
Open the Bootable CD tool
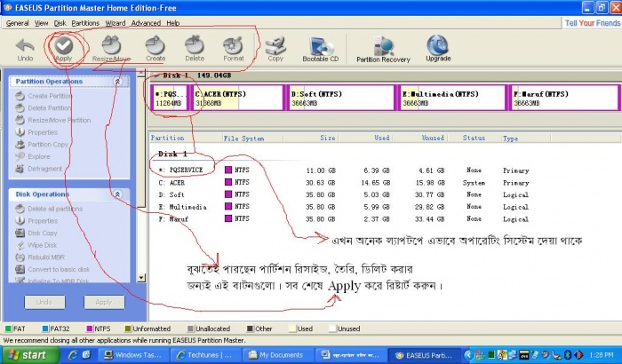pos(321,49)
